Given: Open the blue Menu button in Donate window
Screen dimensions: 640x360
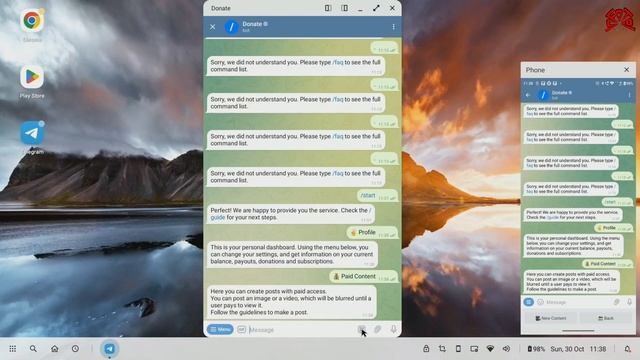Looking at the screenshot, I should tap(220, 329).
